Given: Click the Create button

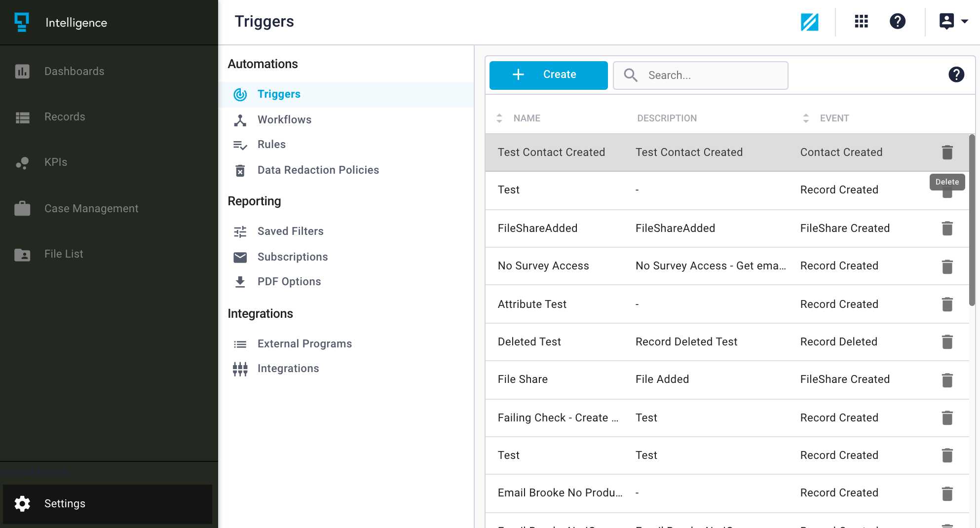Looking at the screenshot, I should [x=548, y=75].
